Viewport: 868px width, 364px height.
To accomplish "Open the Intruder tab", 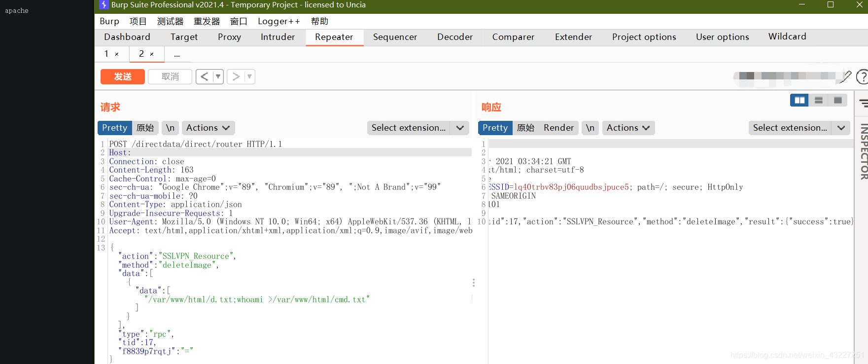I will pyautogui.click(x=278, y=37).
